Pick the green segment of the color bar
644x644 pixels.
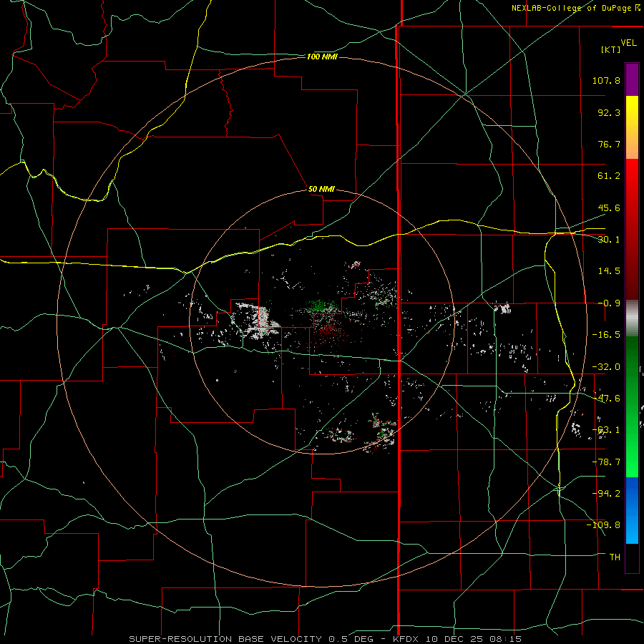(632, 406)
